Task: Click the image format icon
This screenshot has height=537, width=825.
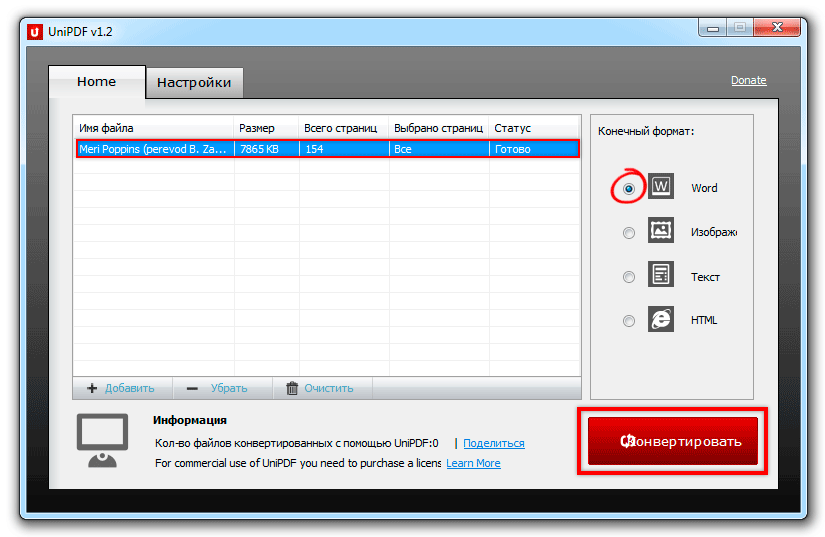Action: [660, 230]
